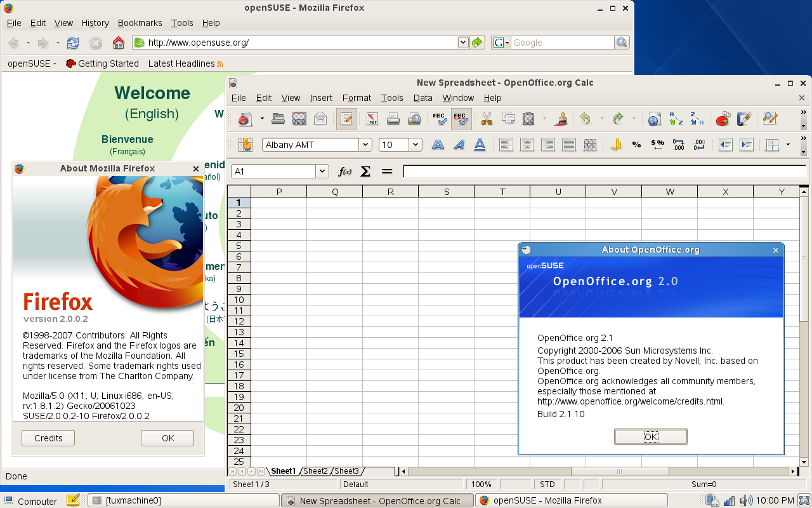Open the Latest Headlines feed bookmark
The width and height of the screenshot is (812, 508).
tap(186, 63)
